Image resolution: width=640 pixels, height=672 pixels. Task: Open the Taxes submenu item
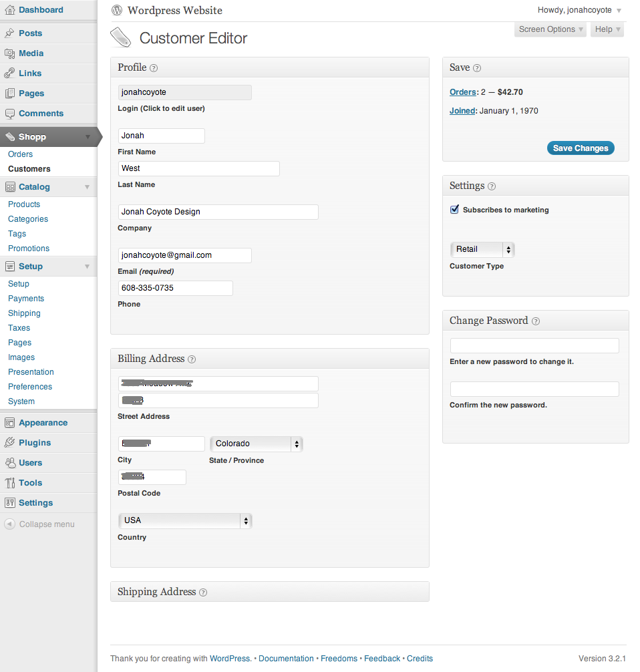coord(19,328)
